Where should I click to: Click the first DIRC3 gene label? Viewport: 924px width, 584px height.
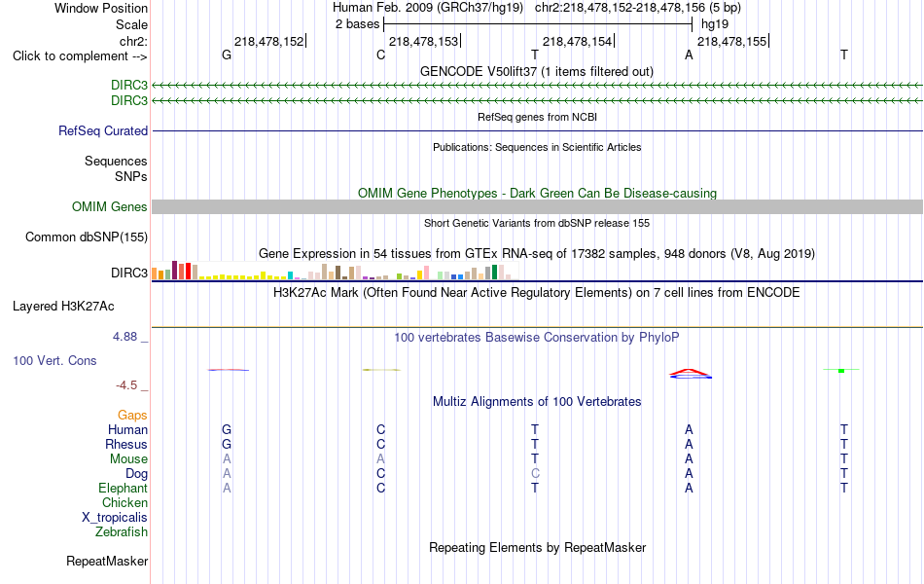click(x=129, y=86)
